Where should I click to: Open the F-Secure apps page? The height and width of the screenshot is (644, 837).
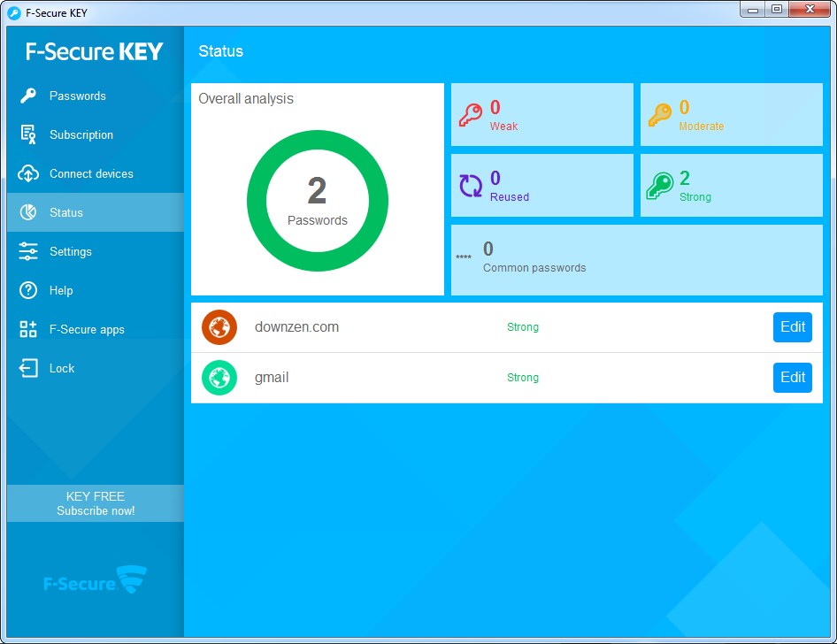pos(96,329)
